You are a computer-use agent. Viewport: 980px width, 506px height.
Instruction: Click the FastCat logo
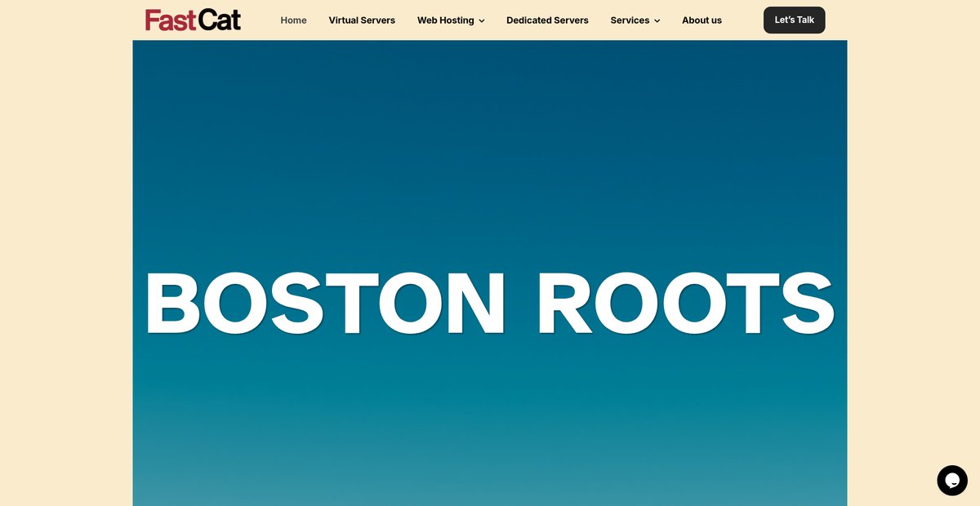193,20
